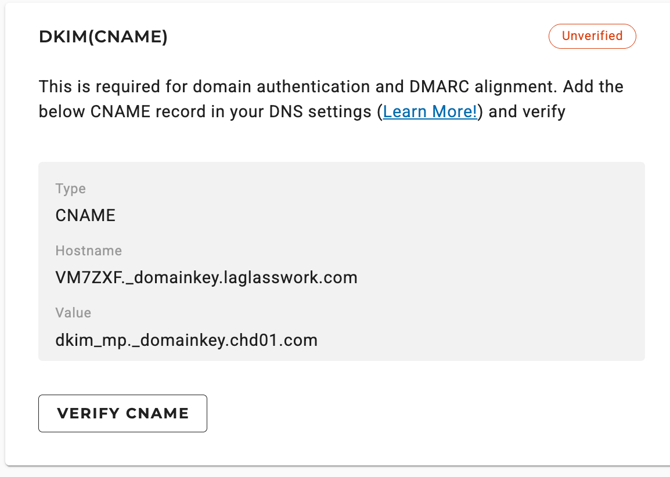Select the VM7ZXF._domainkey.laglasswork.com hostname text

click(206, 278)
